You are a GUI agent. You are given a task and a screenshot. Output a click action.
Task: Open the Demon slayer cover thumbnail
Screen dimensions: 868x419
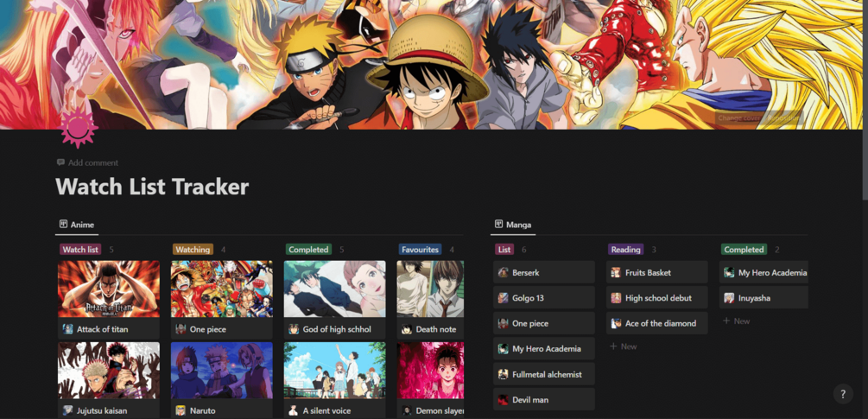coord(430,371)
